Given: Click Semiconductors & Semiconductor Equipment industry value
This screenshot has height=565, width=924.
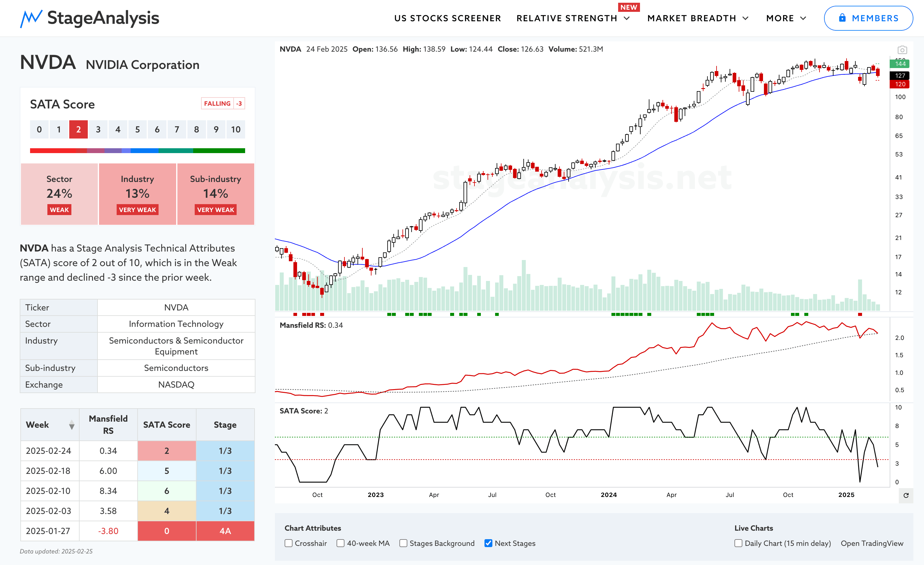Looking at the screenshot, I should [176, 346].
